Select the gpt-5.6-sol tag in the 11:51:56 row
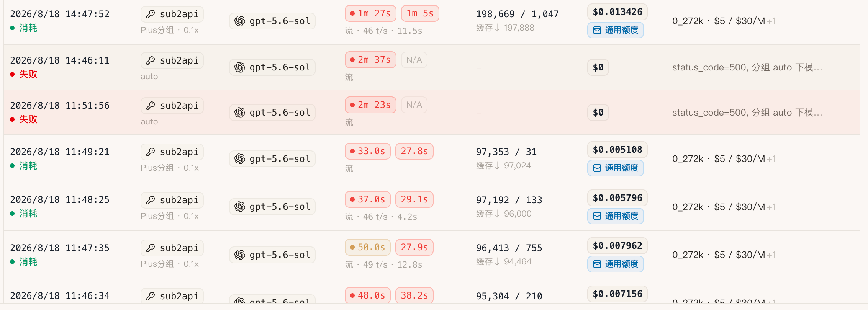This screenshot has width=868, height=310. [x=272, y=113]
